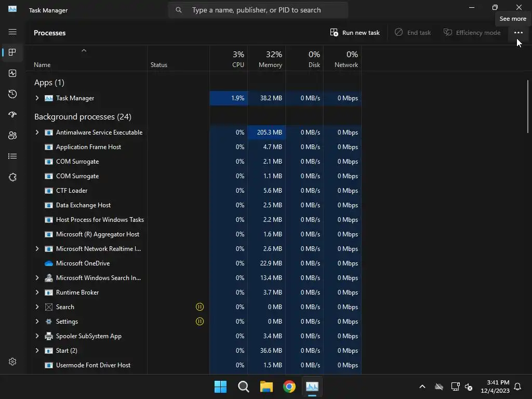Open Windows Start button on taskbar
Screen dimensions: 532x399
(x=220, y=387)
